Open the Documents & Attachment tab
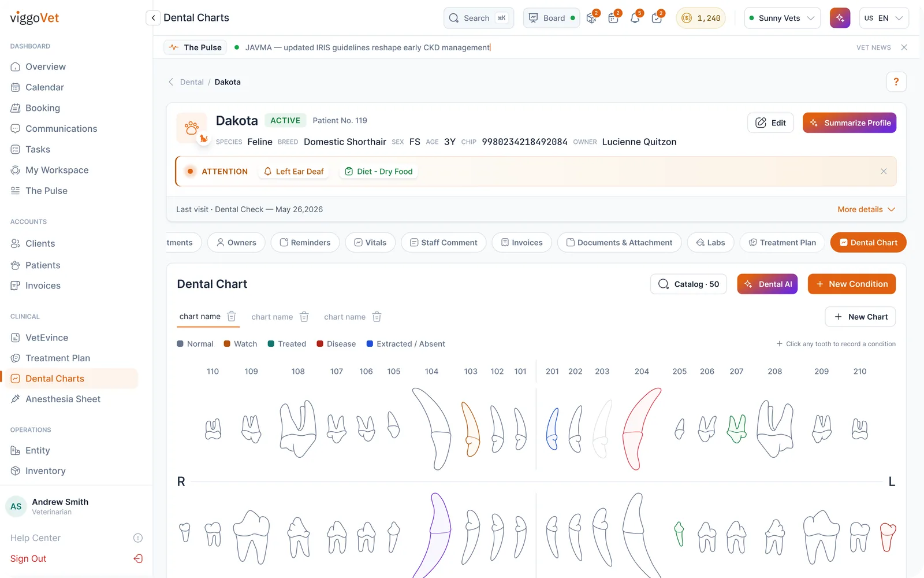This screenshot has width=924, height=578. [619, 243]
